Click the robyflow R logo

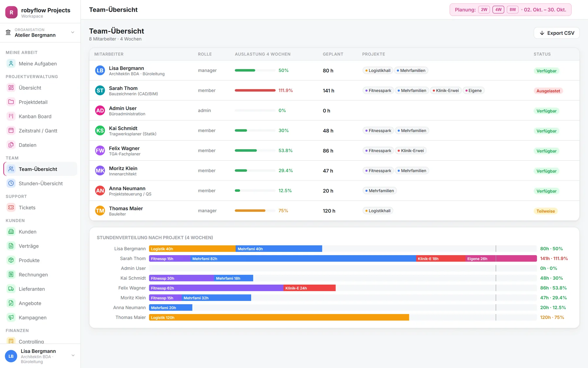click(x=11, y=12)
